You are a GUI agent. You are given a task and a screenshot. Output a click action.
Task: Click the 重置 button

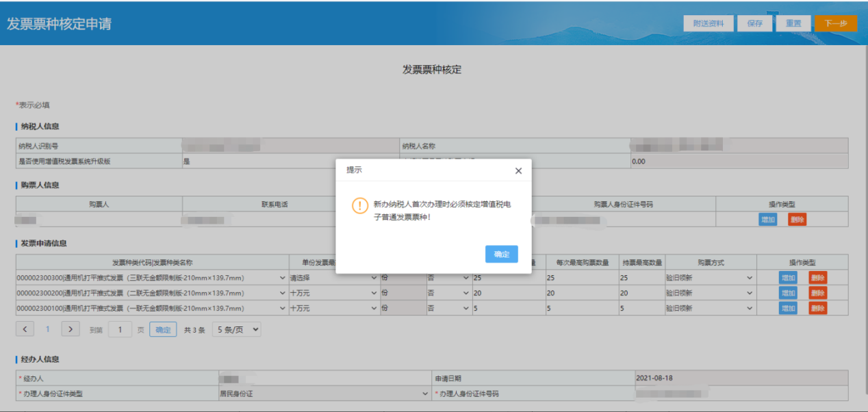pos(793,23)
